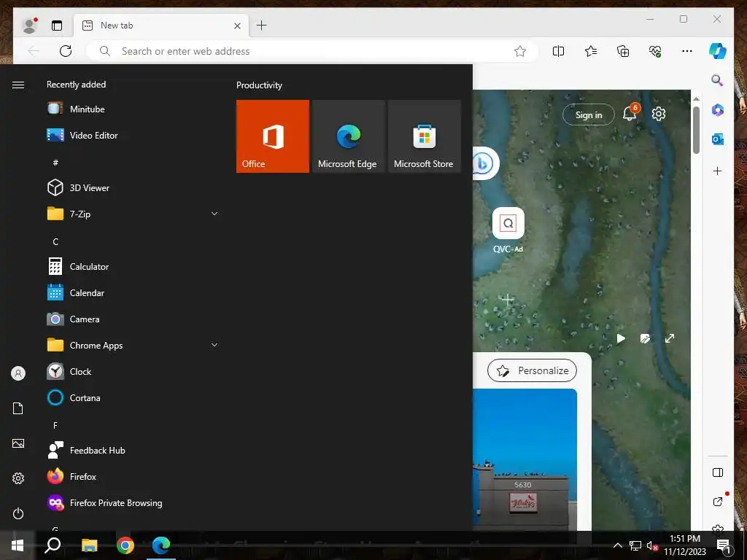This screenshot has height=560, width=747.
Task: Click Edge profile avatar
Action: pos(29,26)
